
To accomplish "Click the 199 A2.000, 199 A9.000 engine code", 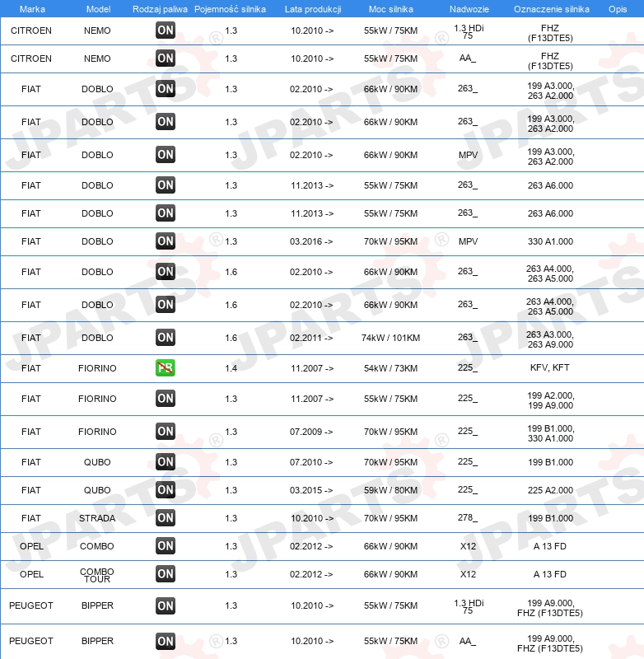I will pos(550,400).
